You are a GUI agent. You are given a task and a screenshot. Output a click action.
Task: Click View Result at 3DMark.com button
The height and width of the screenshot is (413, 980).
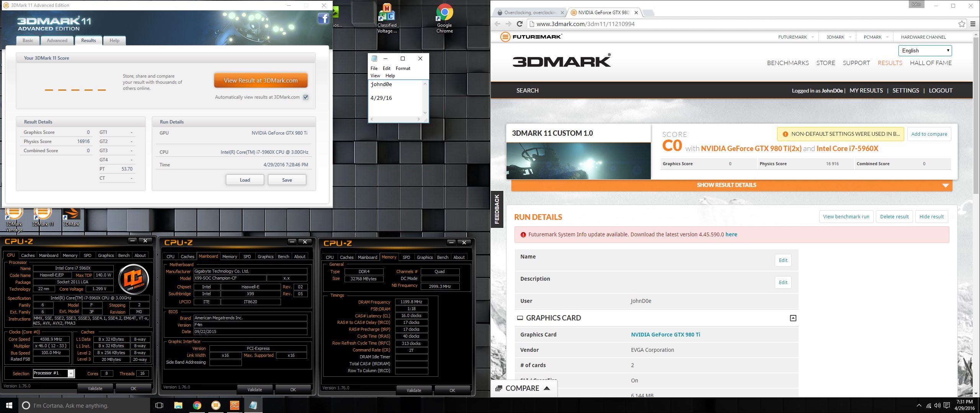261,80
